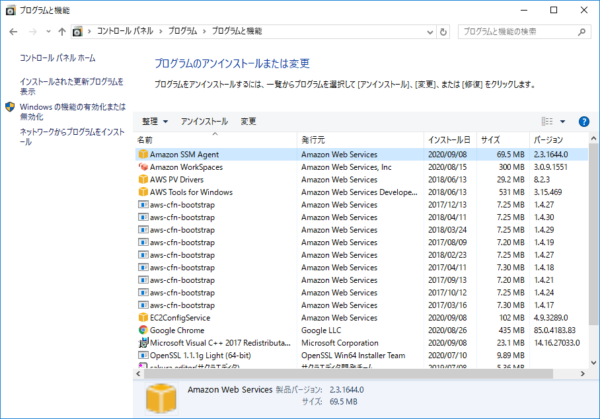The height and width of the screenshot is (419, 600).
Task: Click the 85.0.4183.83 version cell
Action: [555, 330]
